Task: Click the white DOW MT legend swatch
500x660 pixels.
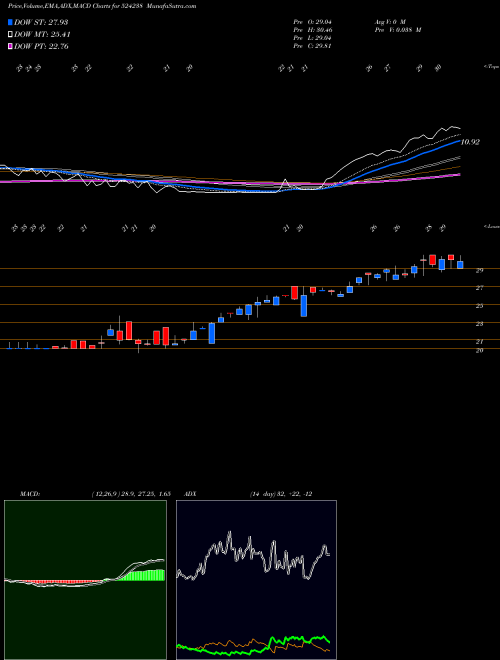Action: [x=11, y=35]
